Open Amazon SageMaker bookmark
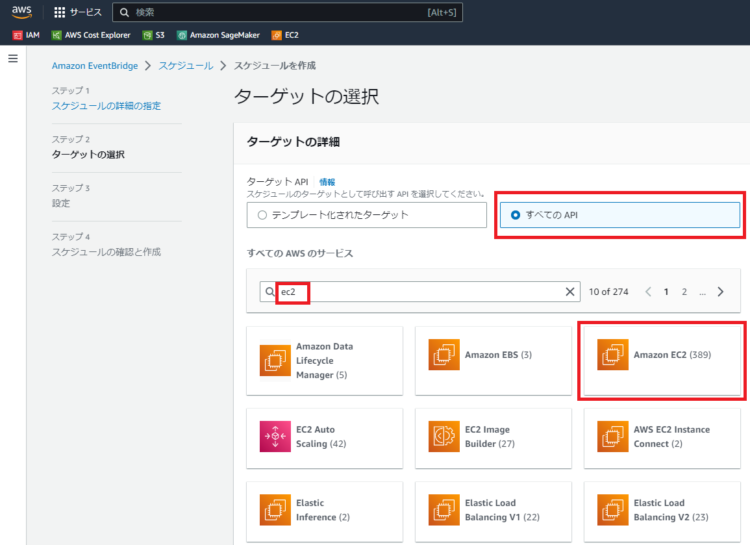 click(218, 35)
